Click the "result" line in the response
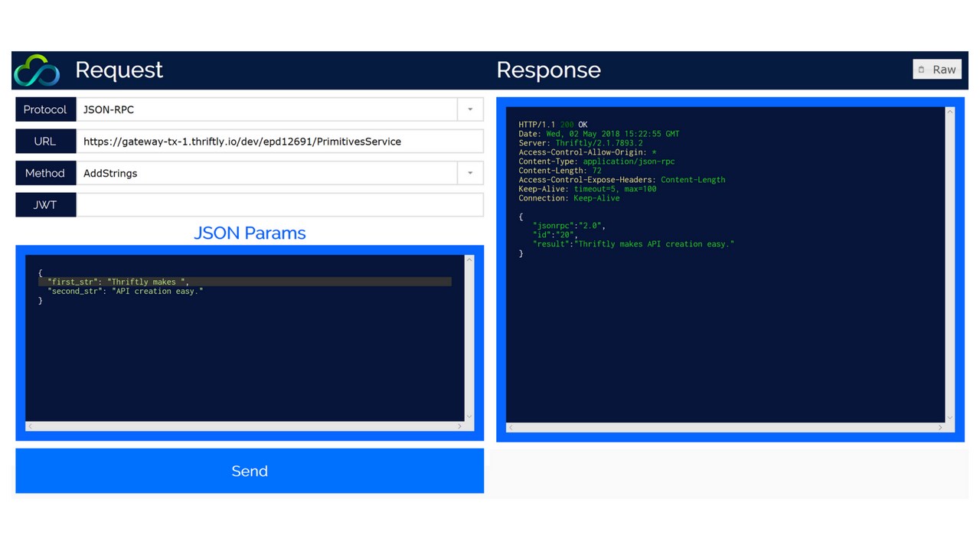This screenshot has width=980, height=551. [633, 244]
